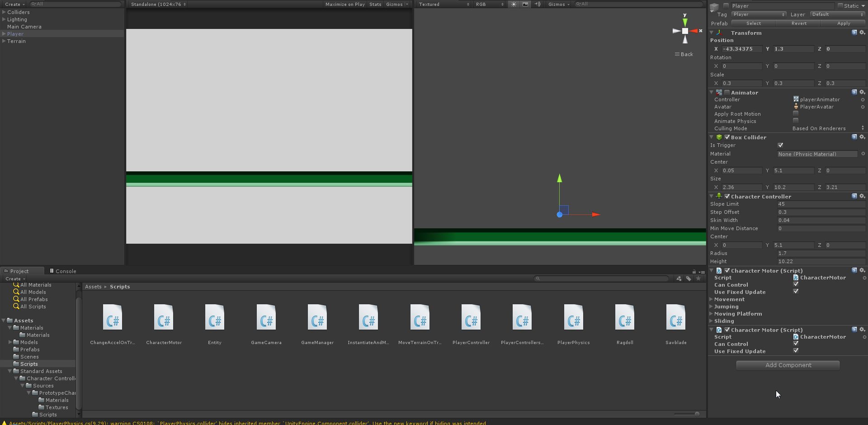Switch to the Console tab
Screen dimensions: 868x425
63,271
